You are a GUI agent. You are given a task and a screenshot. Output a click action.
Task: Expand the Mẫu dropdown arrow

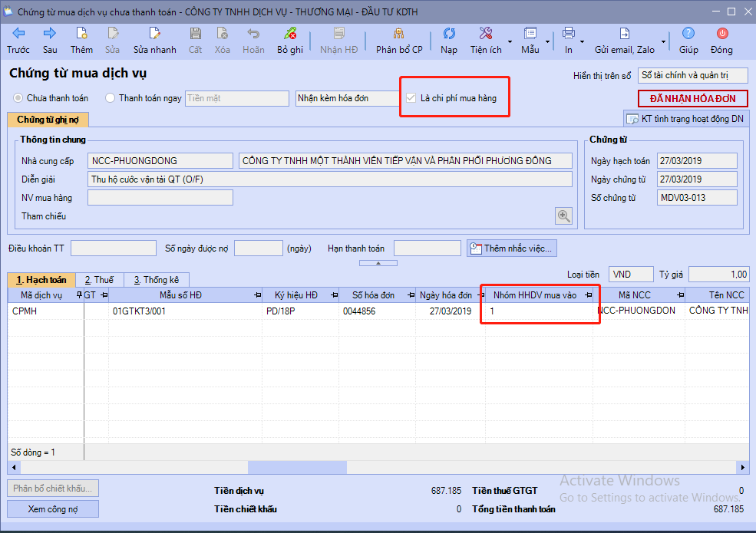(547, 42)
